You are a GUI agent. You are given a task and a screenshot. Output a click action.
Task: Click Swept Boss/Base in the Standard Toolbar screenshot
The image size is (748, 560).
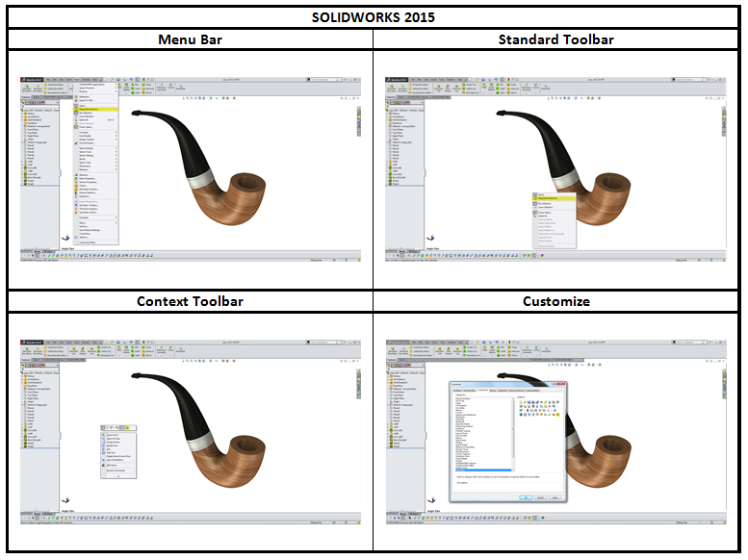point(419,85)
